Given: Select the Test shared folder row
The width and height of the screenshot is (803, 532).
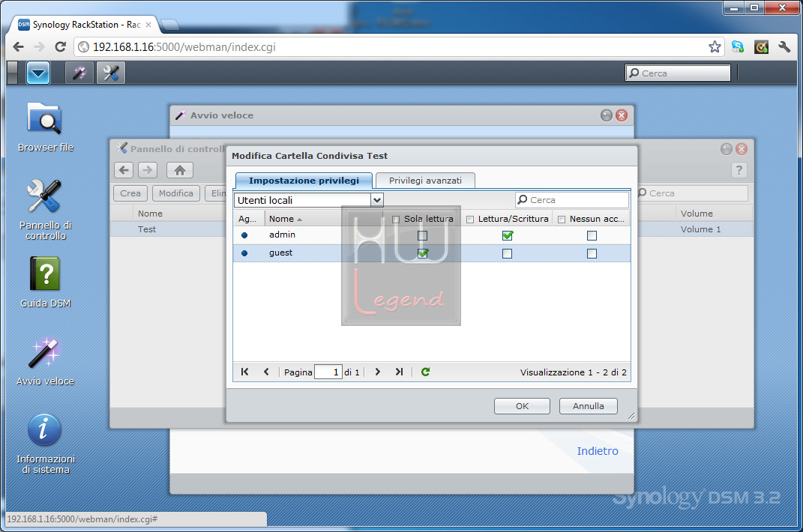Looking at the screenshot, I should pos(169,229).
